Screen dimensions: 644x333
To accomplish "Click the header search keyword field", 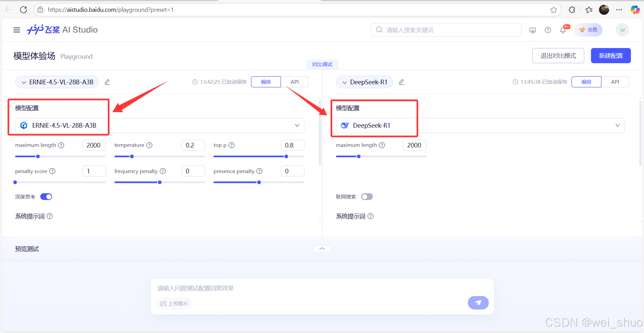I will (x=446, y=30).
